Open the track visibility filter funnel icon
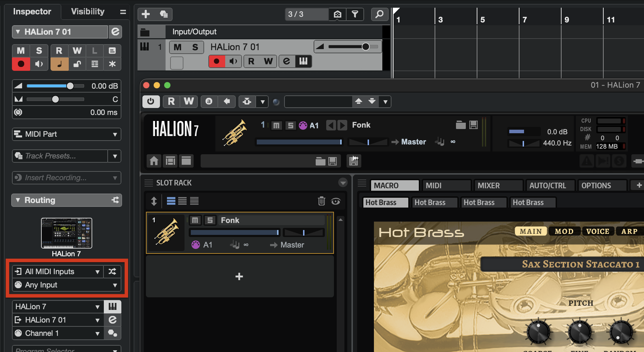This screenshot has width=644, height=352. tap(355, 14)
